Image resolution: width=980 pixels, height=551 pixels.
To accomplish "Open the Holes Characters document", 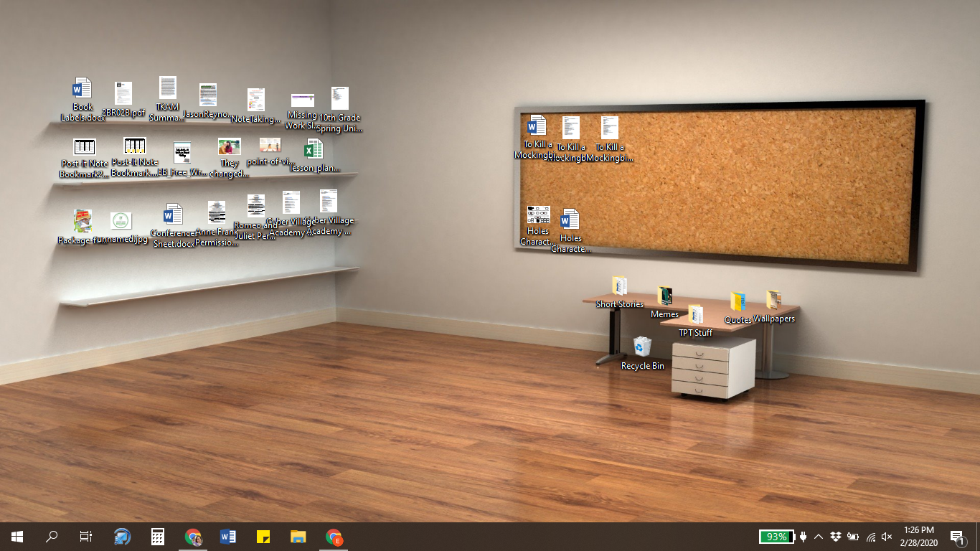I will [x=570, y=220].
